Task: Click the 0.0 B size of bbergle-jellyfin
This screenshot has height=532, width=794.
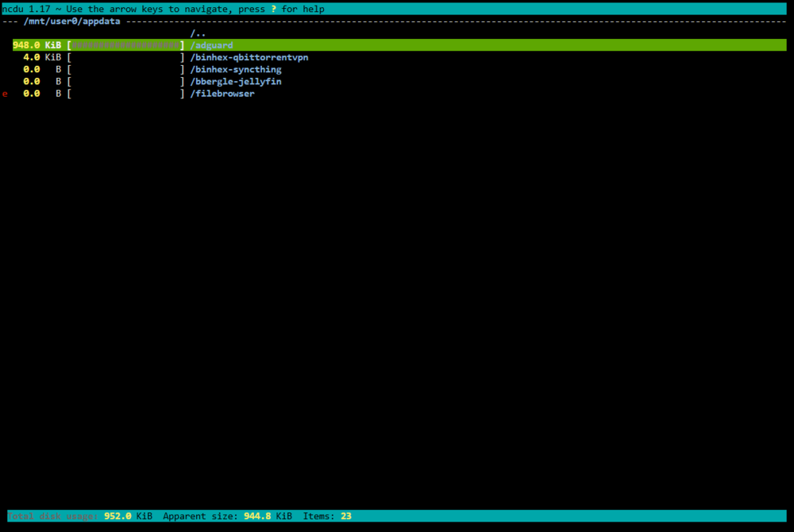Action: (43, 82)
